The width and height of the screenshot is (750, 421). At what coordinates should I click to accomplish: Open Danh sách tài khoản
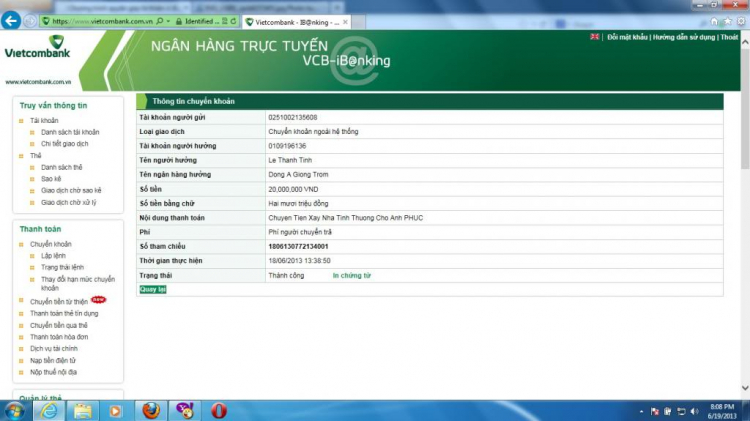70,132
